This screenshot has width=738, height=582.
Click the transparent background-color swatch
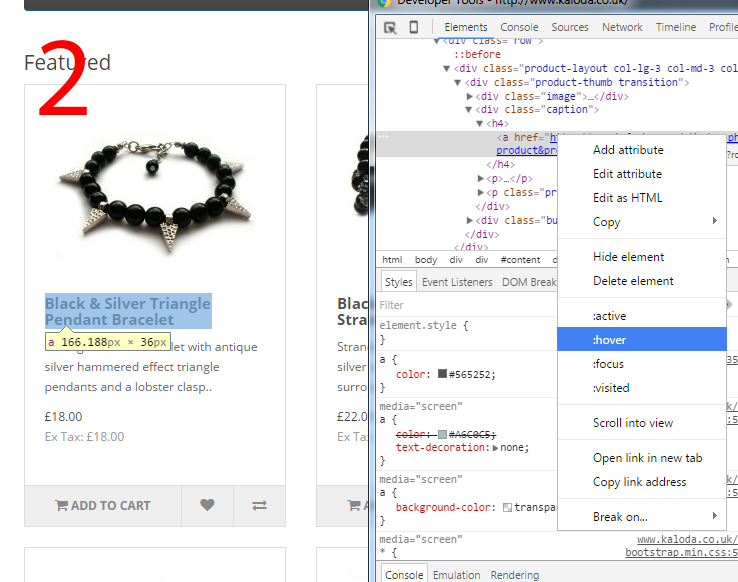click(507, 507)
